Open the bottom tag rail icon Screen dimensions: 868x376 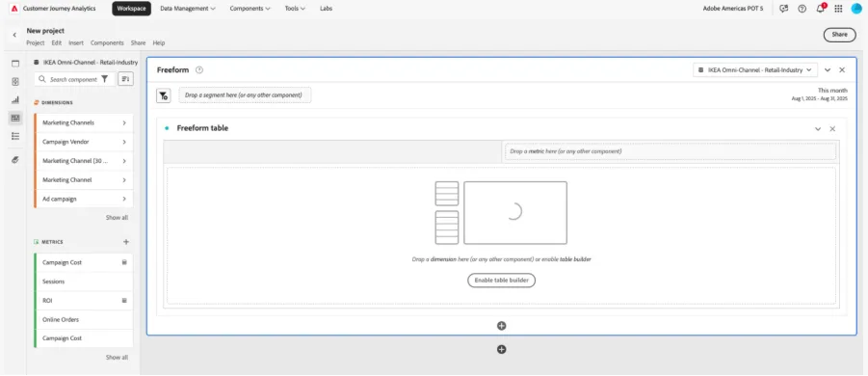[x=15, y=159]
